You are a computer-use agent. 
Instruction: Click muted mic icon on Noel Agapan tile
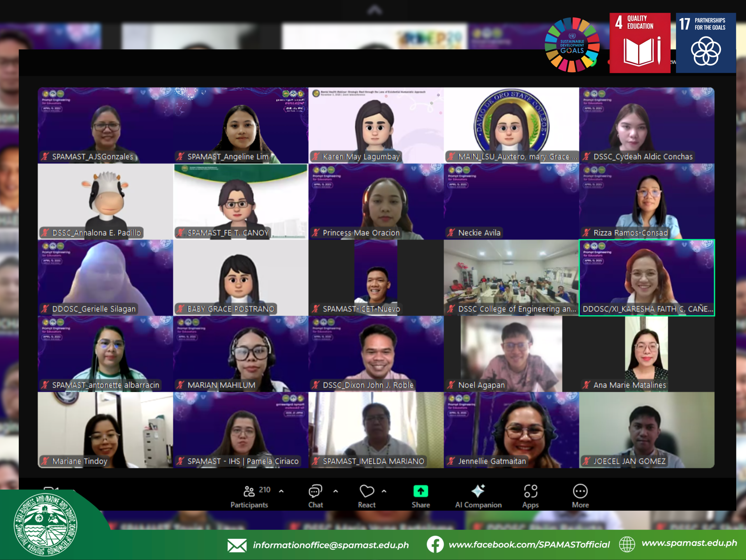coord(451,385)
